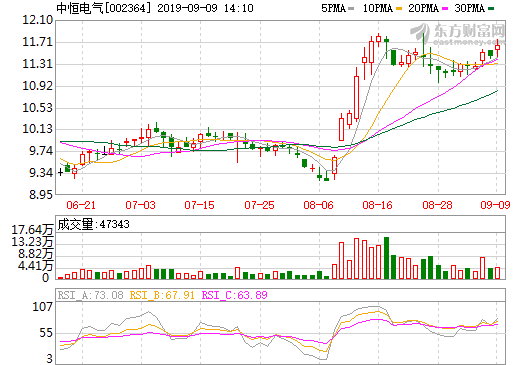
Task: Click the 9.74 price axis label
Action: pyautogui.click(x=41, y=151)
